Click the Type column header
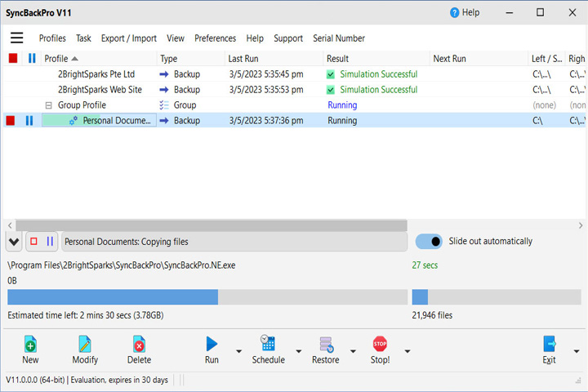The height and width of the screenshot is (392, 588). click(190, 59)
